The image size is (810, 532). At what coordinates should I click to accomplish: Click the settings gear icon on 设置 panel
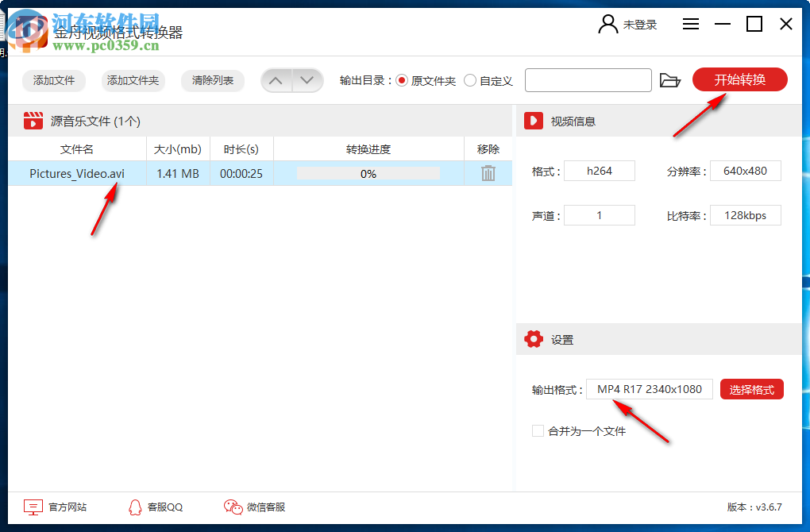tap(534, 338)
